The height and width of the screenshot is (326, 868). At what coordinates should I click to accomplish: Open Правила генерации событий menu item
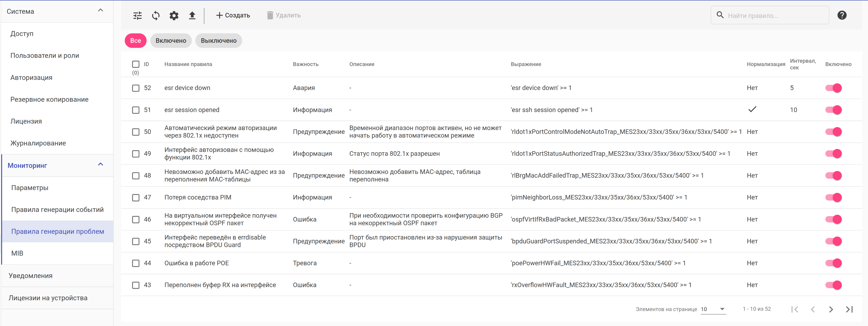(x=57, y=209)
